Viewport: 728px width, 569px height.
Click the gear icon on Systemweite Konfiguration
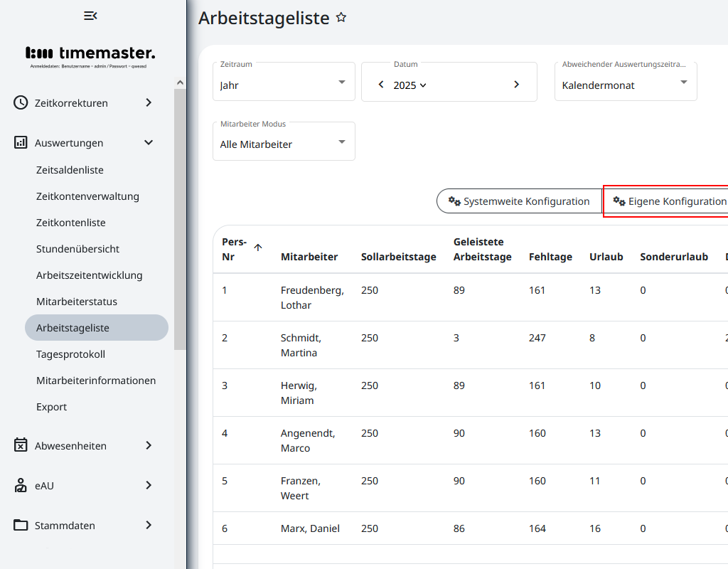pos(454,201)
